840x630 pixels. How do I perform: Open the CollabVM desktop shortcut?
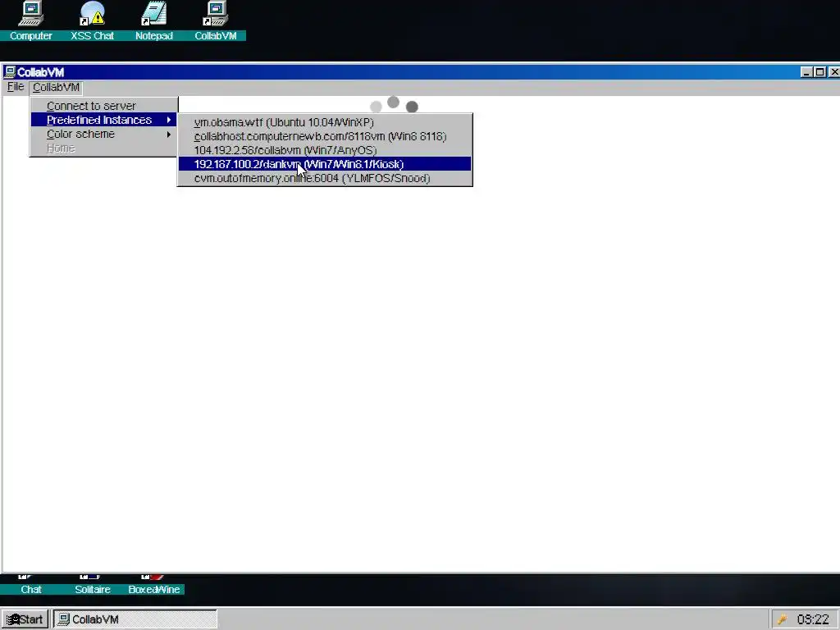(216, 21)
